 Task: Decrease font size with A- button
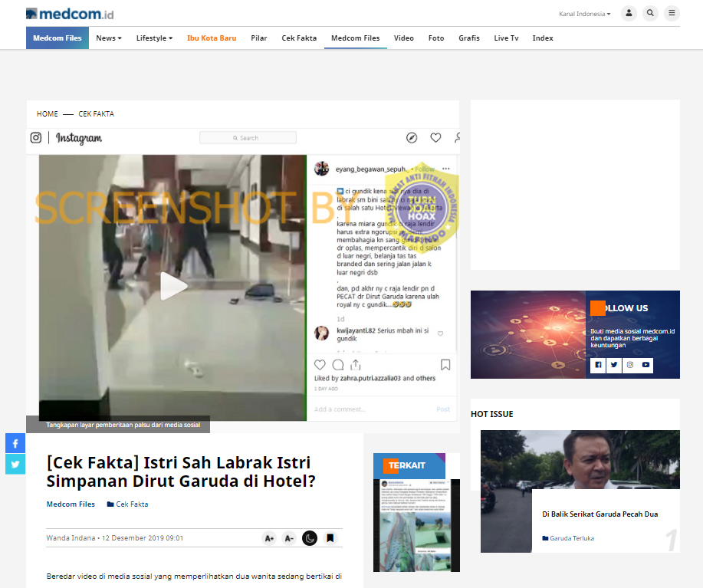click(x=289, y=538)
